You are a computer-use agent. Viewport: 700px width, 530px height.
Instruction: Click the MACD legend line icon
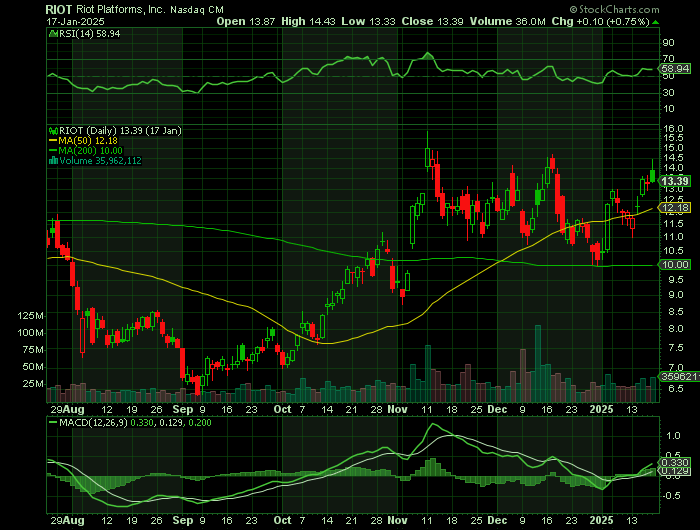click(53, 422)
